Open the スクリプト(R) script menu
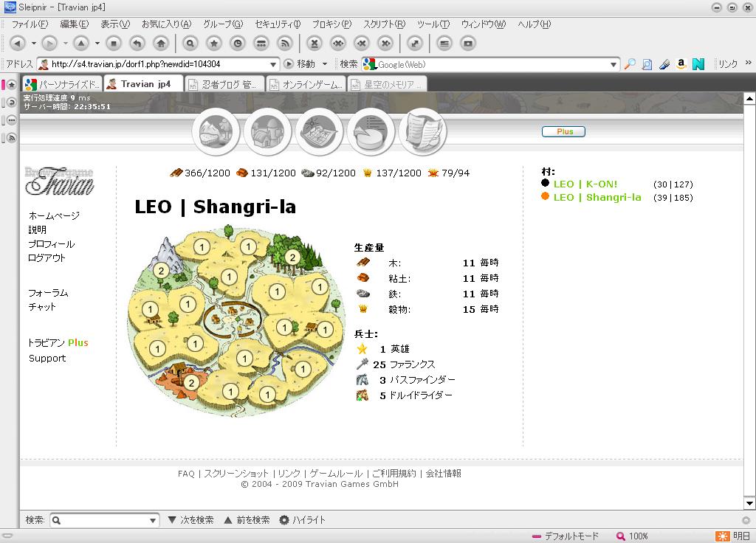756x543 pixels. [x=384, y=24]
